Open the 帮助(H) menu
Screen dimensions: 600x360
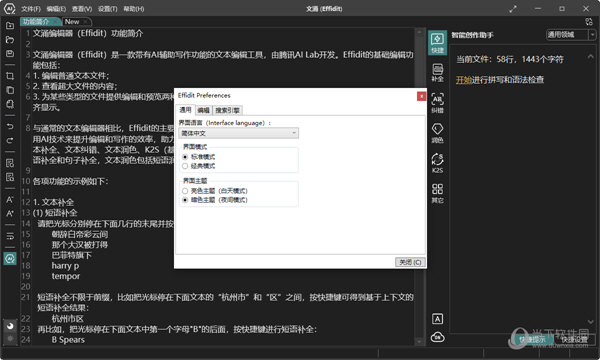click(x=134, y=8)
